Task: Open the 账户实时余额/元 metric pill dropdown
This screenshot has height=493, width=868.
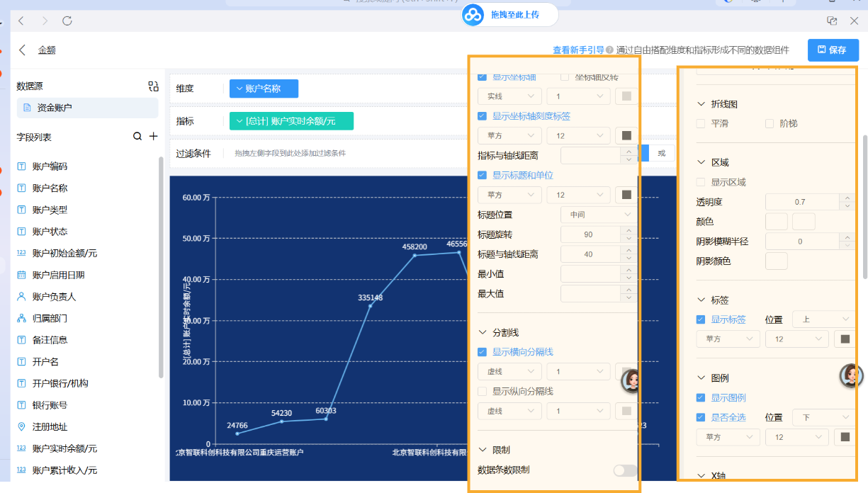Action: click(x=291, y=121)
